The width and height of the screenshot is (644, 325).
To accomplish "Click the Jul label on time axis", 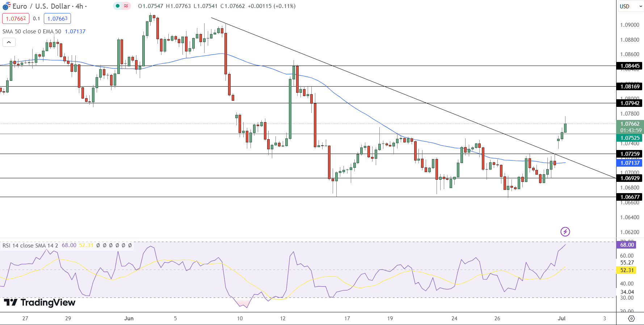I will (561, 318).
